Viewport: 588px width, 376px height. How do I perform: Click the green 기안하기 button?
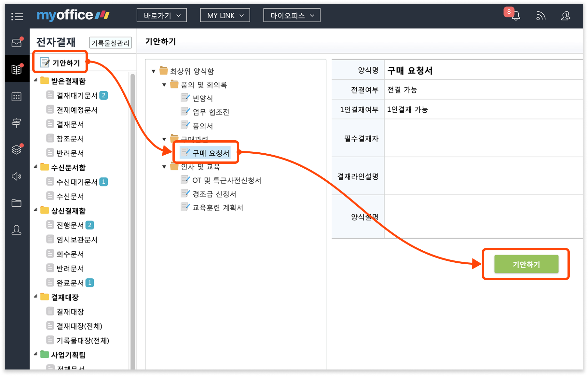pyautogui.click(x=526, y=264)
